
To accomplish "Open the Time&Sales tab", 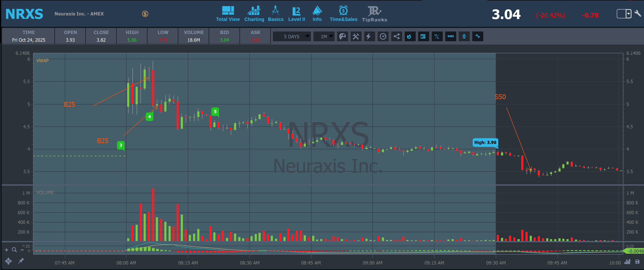I will point(343,14).
